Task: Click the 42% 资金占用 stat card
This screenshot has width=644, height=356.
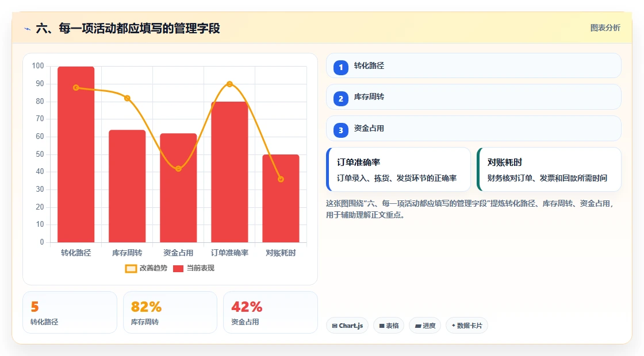Action: click(x=270, y=312)
